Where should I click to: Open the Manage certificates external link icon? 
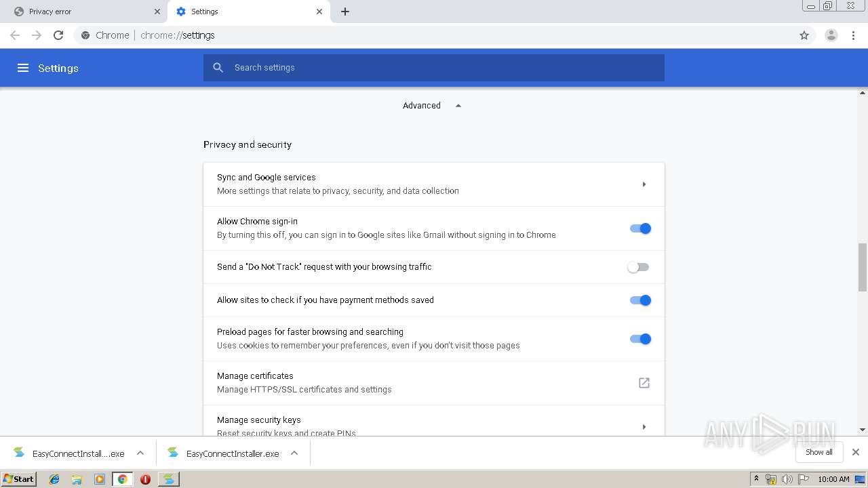(644, 383)
